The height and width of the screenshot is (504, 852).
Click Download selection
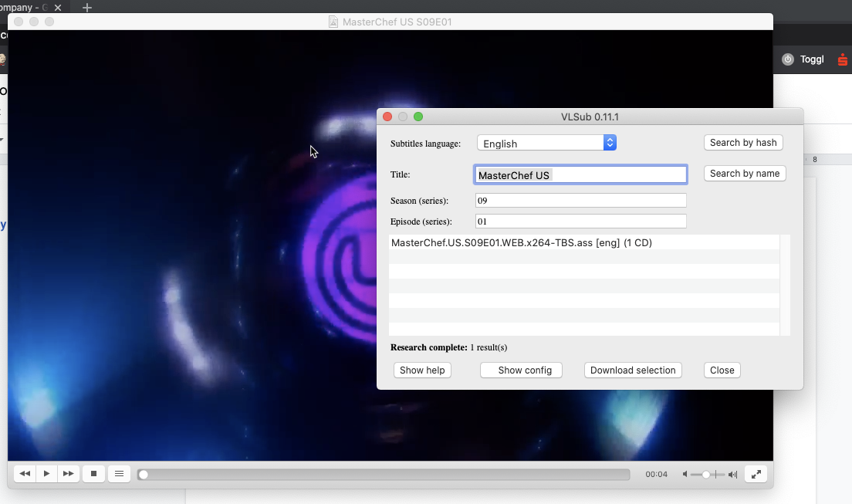tap(633, 370)
